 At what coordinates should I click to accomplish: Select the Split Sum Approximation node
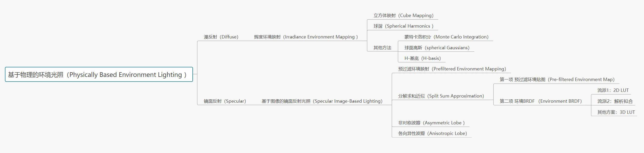pyautogui.click(x=441, y=96)
